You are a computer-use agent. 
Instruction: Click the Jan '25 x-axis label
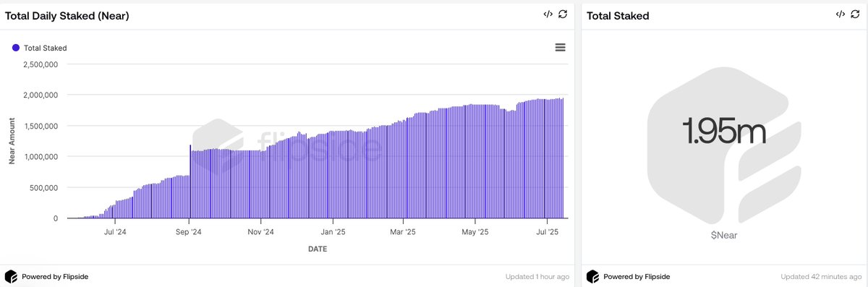332,232
